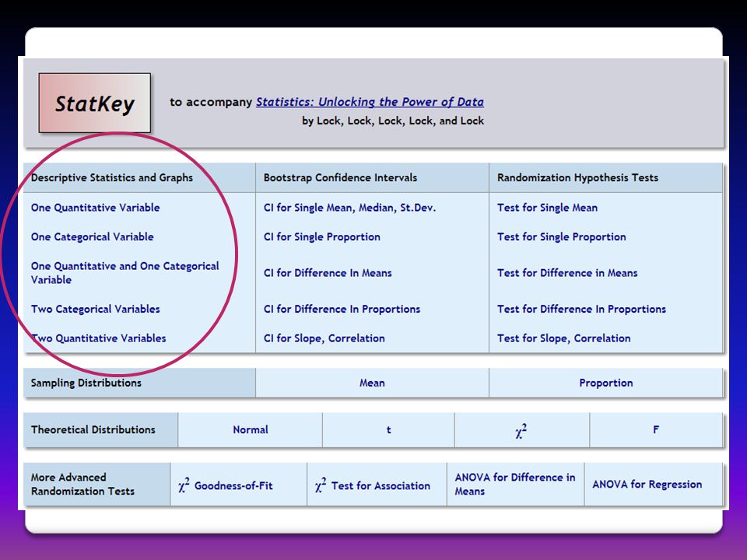Open the Proportion sampling distribution

[x=606, y=383]
